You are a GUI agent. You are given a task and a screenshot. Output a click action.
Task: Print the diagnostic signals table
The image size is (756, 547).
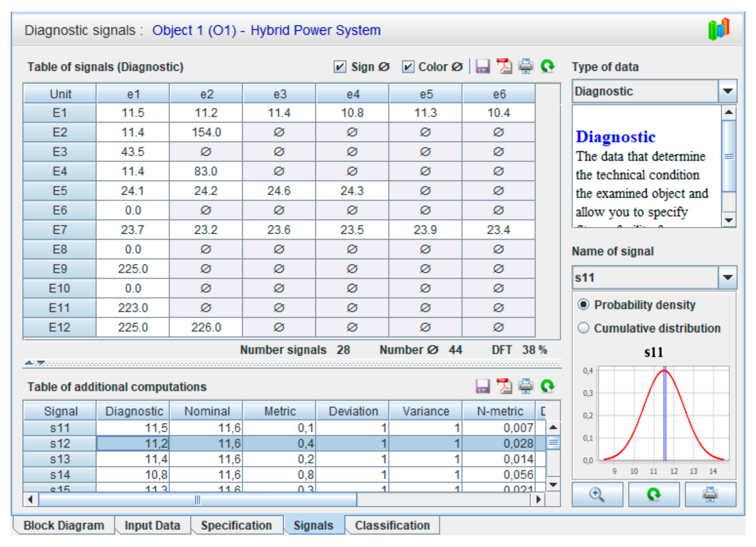point(526,66)
